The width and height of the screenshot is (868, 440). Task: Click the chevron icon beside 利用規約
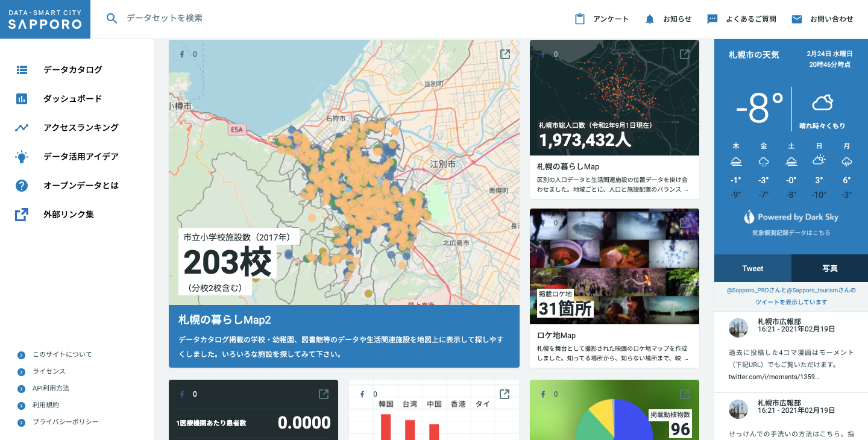click(22, 406)
